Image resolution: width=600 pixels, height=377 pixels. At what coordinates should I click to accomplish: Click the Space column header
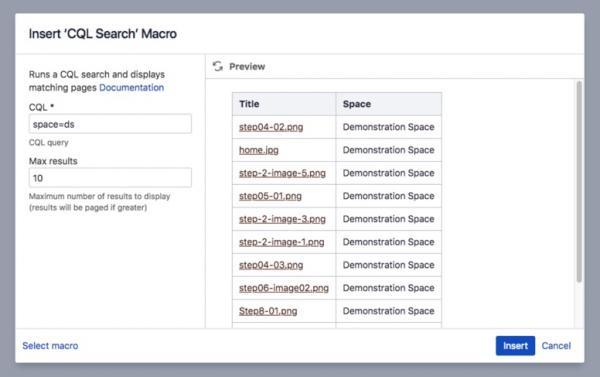[389, 104]
